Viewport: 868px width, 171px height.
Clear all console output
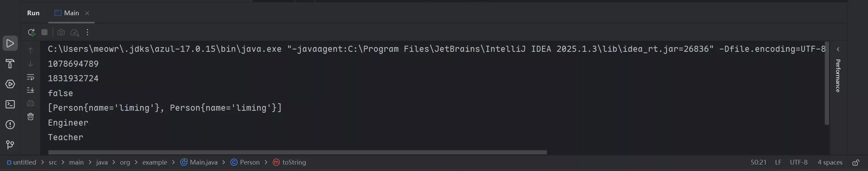(31, 117)
